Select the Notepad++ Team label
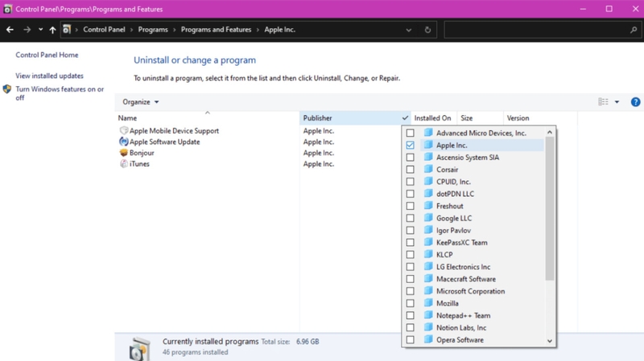 click(464, 315)
